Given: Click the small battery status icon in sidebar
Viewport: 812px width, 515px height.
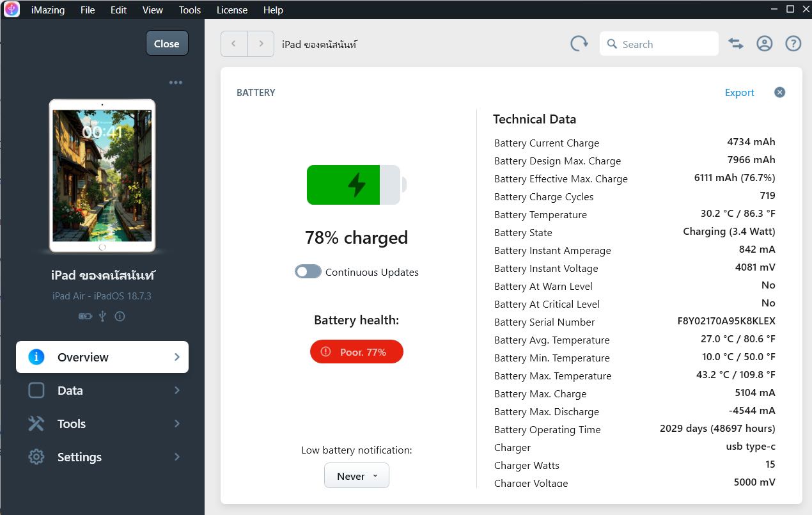Looking at the screenshot, I should tap(85, 316).
